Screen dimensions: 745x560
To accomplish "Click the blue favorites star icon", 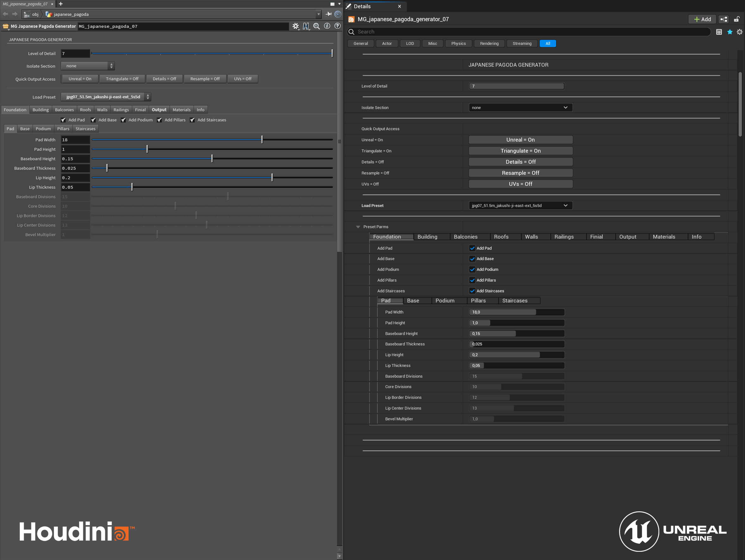I will pos(729,32).
